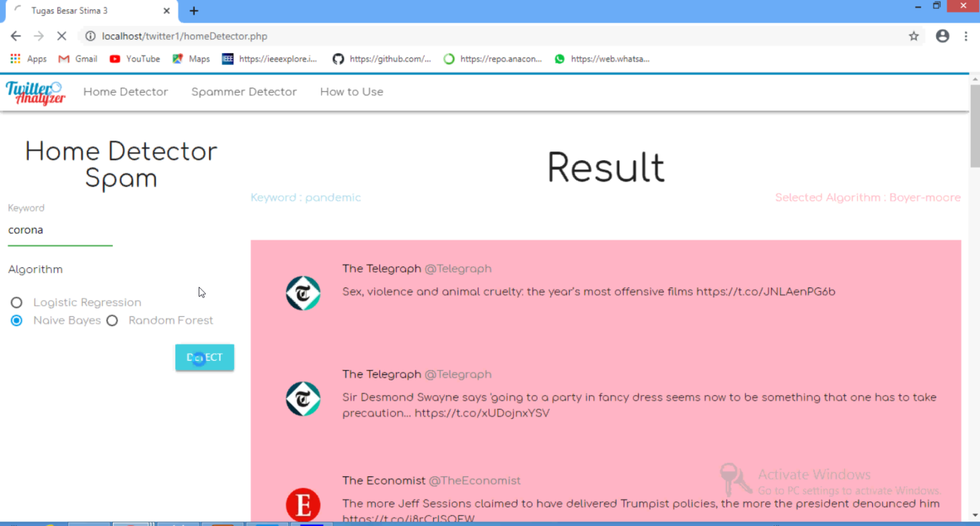Click the page vertical scrollbar thumb
The image size is (980, 526).
(975, 125)
